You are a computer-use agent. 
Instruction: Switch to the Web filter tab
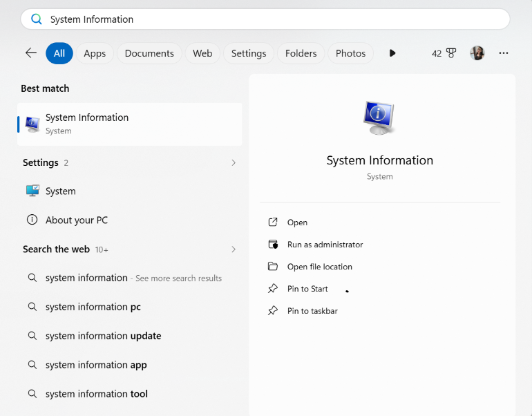202,53
